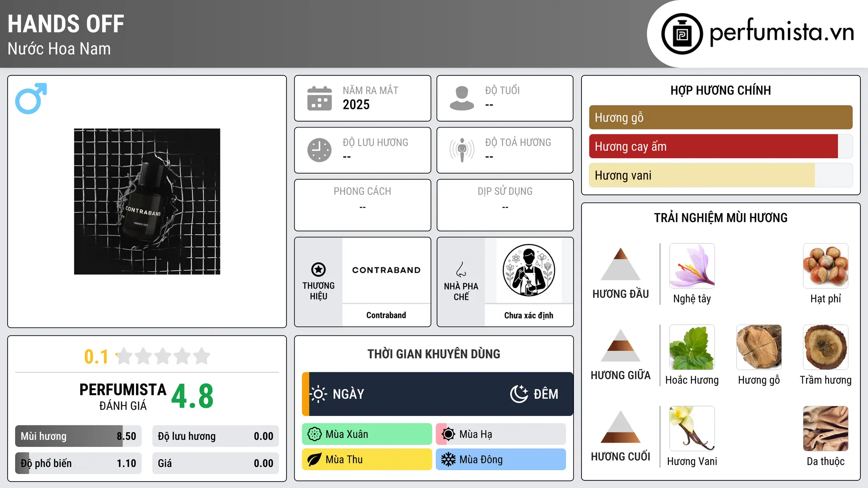Click the Hương giữa label

620,375
